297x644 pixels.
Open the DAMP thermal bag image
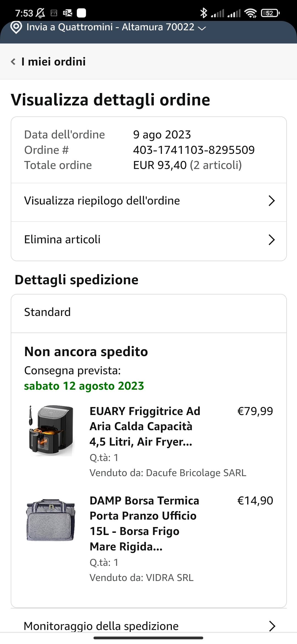tap(51, 520)
